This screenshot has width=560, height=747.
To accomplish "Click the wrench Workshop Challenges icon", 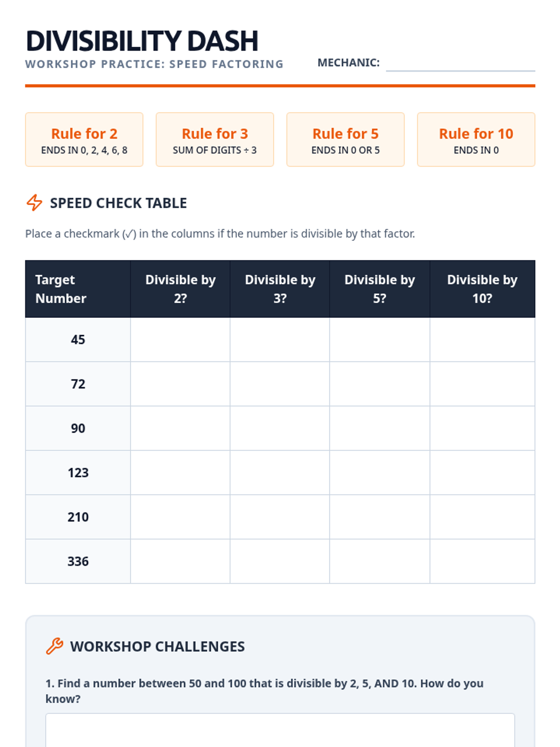I will tap(55, 646).
